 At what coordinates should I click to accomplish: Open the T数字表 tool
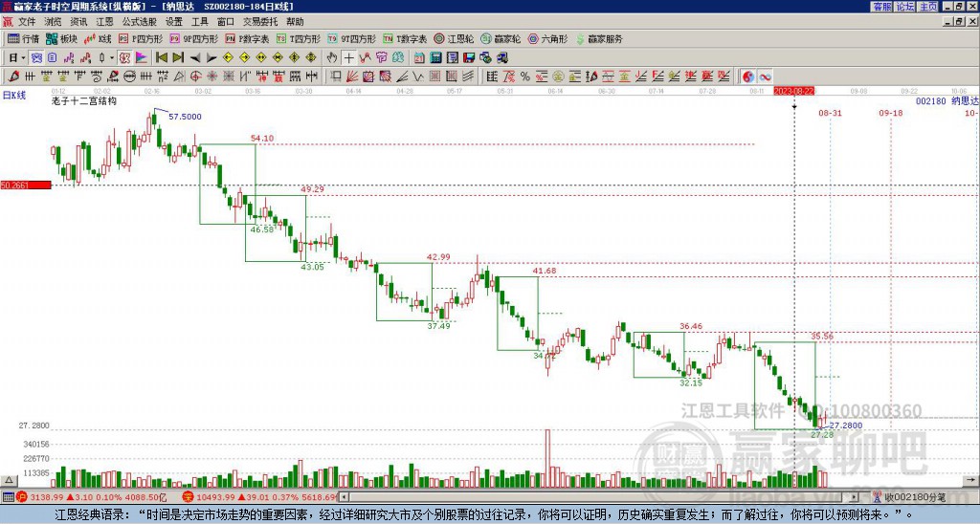point(405,38)
